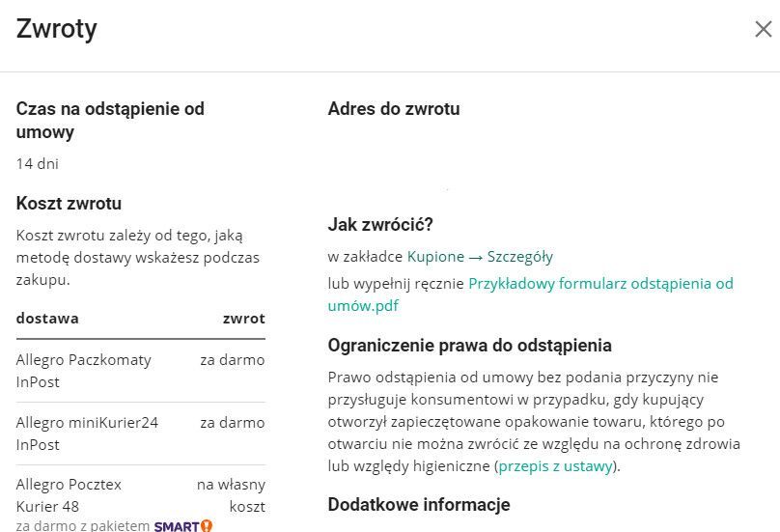
Task: Select the '14 dni' text
Action: tap(38, 164)
